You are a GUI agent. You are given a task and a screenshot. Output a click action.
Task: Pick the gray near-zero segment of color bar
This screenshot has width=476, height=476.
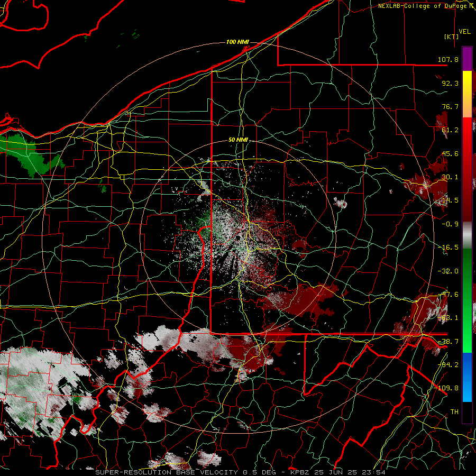coord(467,235)
